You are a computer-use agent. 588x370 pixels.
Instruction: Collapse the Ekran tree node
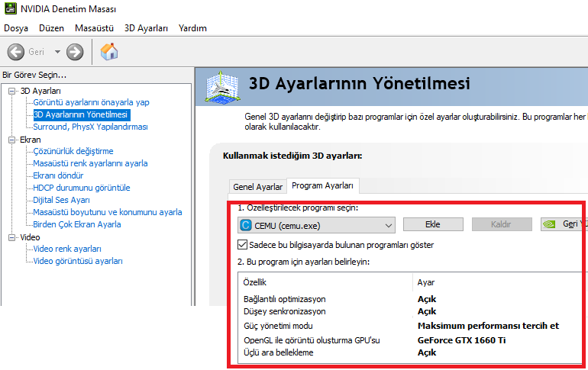[12, 140]
